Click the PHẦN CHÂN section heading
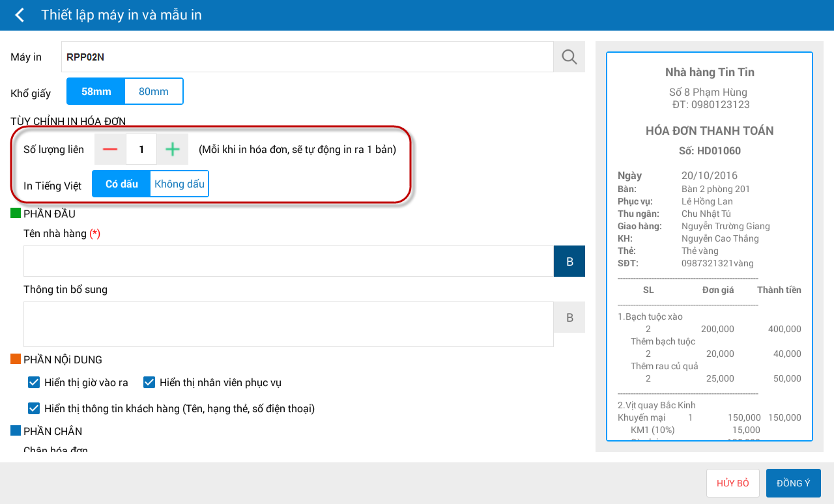834x504 pixels. [x=53, y=431]
